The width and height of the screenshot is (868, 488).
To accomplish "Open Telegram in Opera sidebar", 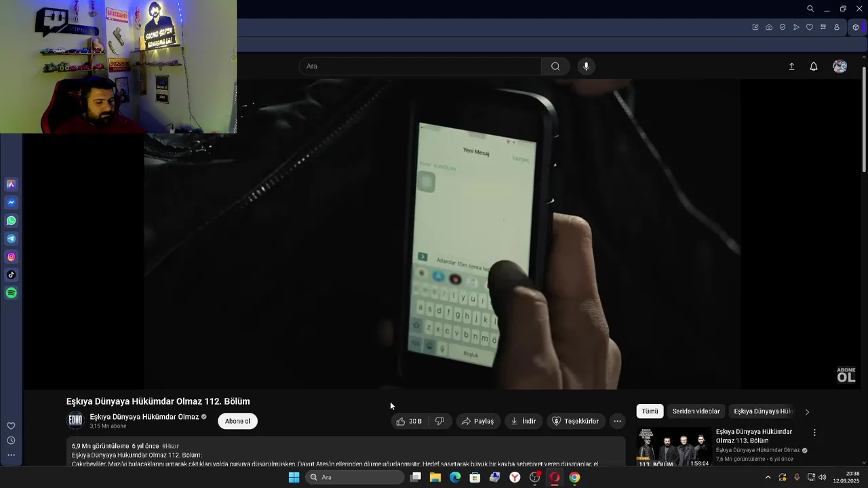I will tap(11, 239).
